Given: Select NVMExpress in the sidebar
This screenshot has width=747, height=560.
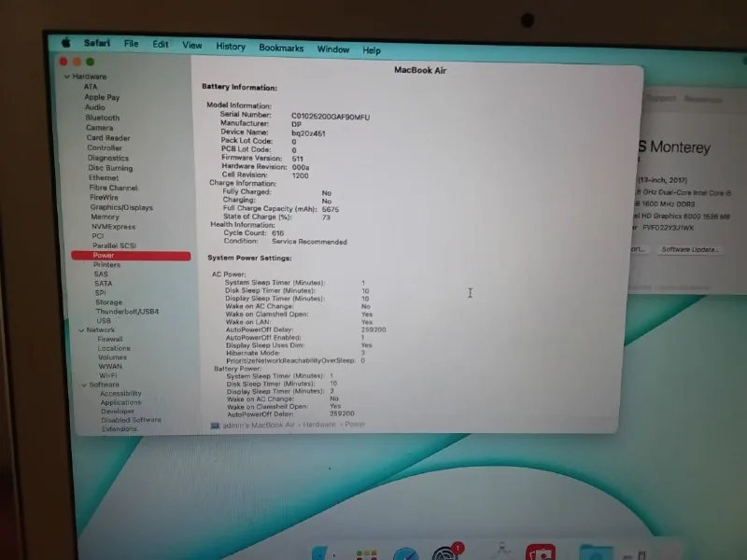Looking at the screenshot, I should point(113,227).
